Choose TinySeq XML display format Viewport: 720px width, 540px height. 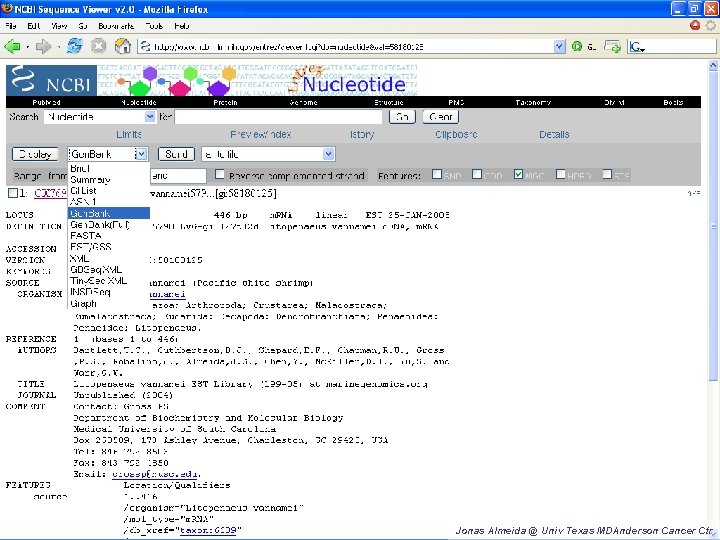coord(108,281)
